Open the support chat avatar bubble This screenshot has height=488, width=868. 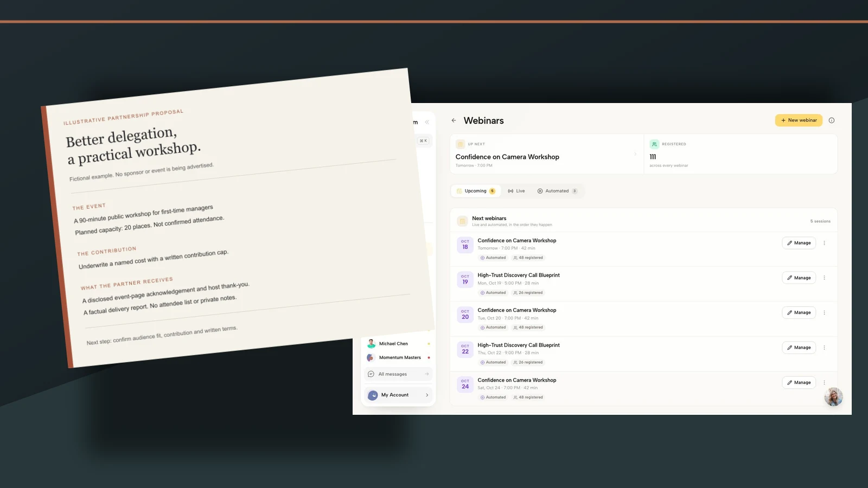pyautogui.click(x=833, y=397)
